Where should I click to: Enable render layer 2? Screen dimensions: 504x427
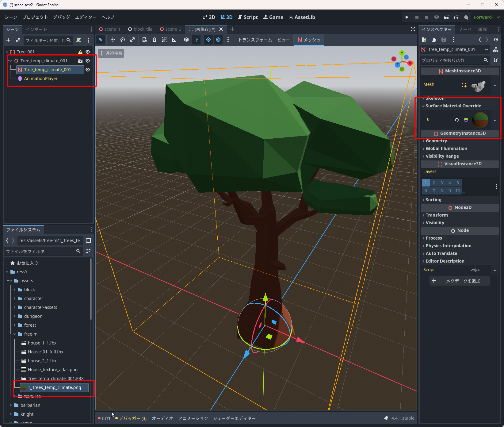(433, 183)
